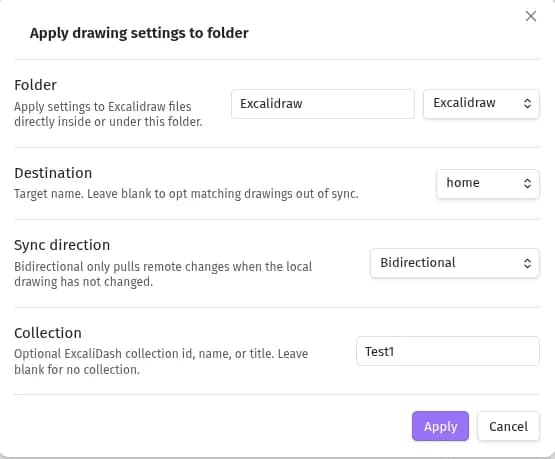This screenshot has height=459, width=555.
Task: Click the Sync direction setting label
Action: [x=62, y=245]
